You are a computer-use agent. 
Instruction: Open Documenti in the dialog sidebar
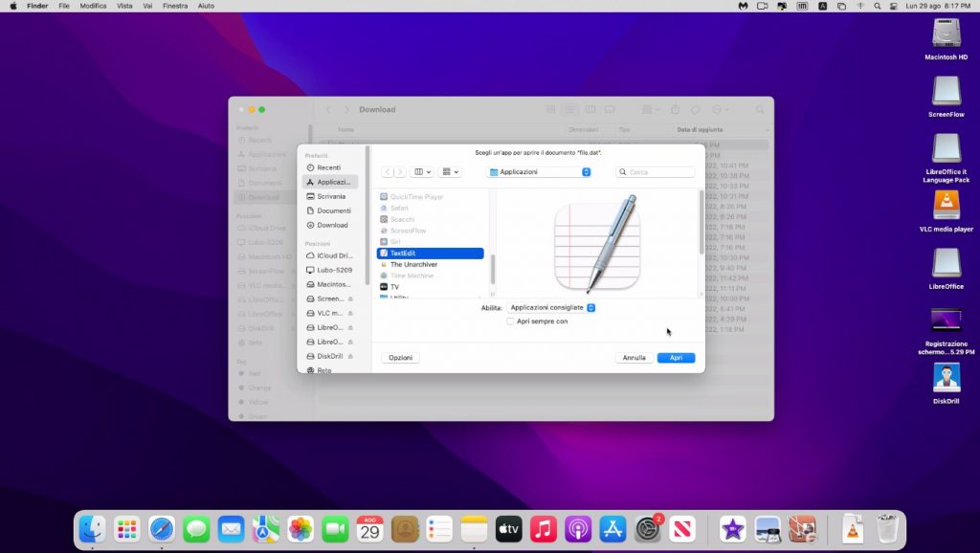334,210
